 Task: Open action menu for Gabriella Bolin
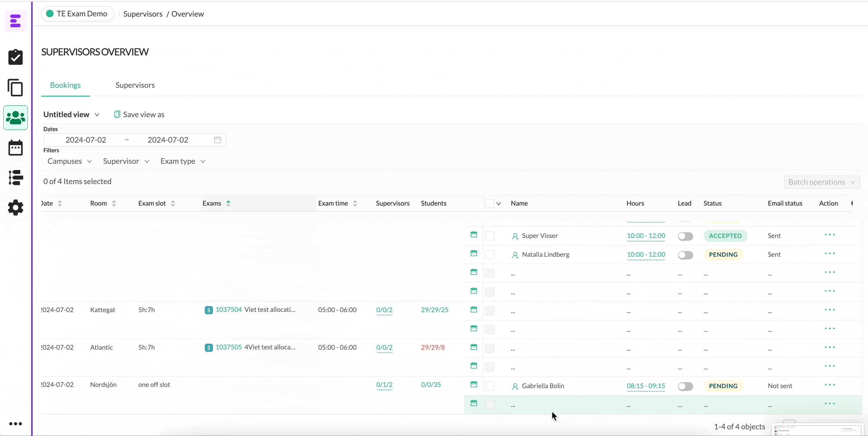[830, 385]
